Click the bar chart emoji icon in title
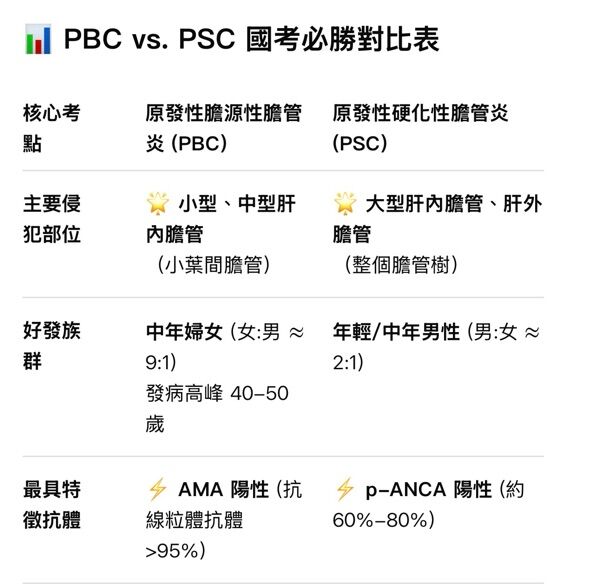Screen dimensions: 600x586 point(38,39)
